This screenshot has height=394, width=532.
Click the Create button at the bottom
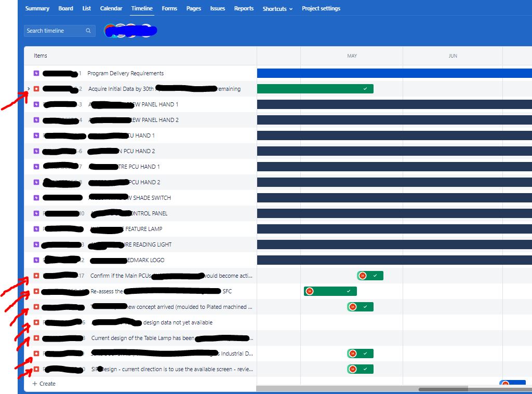point(42,384)
